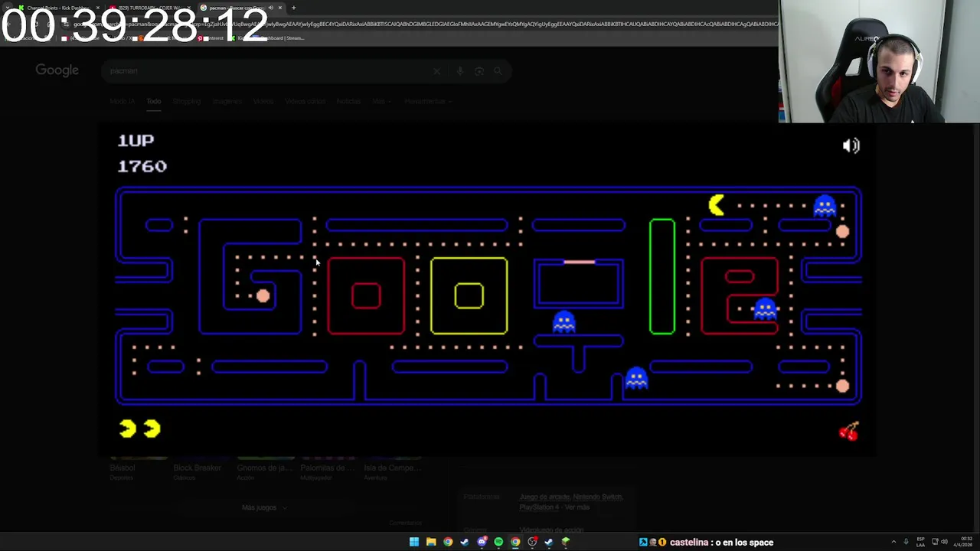
Task: Close the pacman browser tab
Action: [x=279, y=8]
